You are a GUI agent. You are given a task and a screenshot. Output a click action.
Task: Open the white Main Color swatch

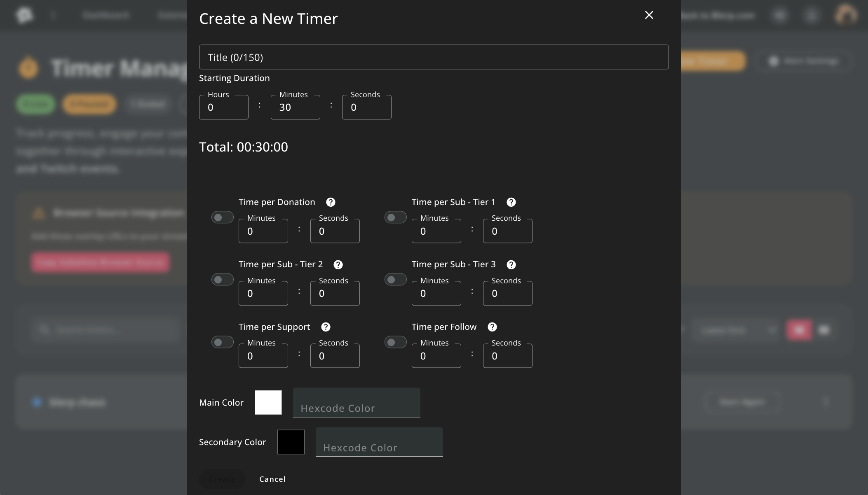point(268,402)
